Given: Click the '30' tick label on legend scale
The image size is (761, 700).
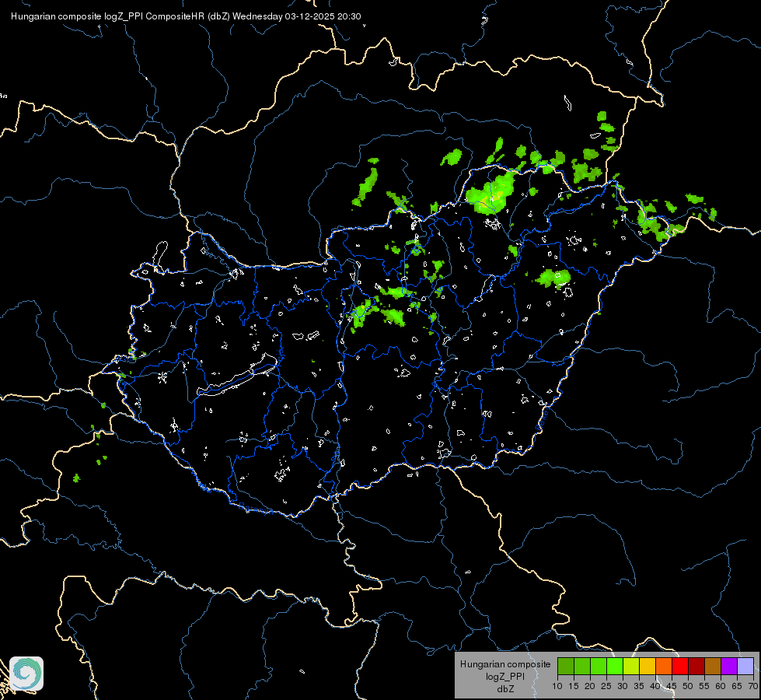Looking at the screenshot, I should point(623,687).
